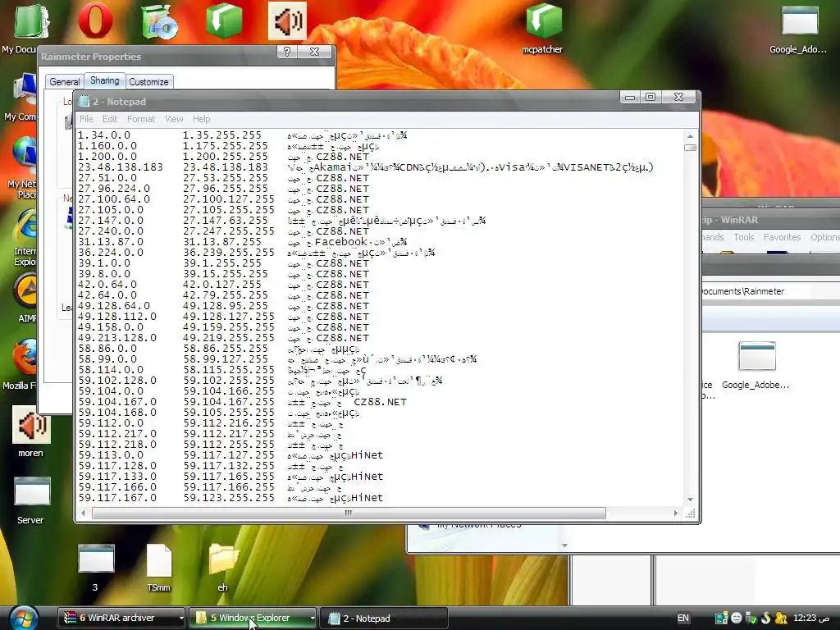Click Notepad vertical scrollbar down arrow

[x=690, y=499]
